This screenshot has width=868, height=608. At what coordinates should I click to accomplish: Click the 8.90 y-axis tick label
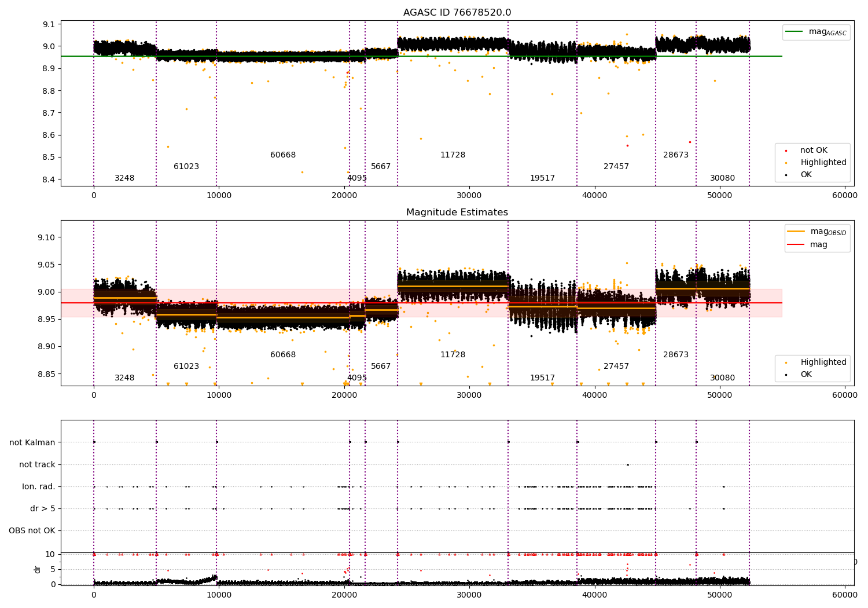[x=47, y=347]
